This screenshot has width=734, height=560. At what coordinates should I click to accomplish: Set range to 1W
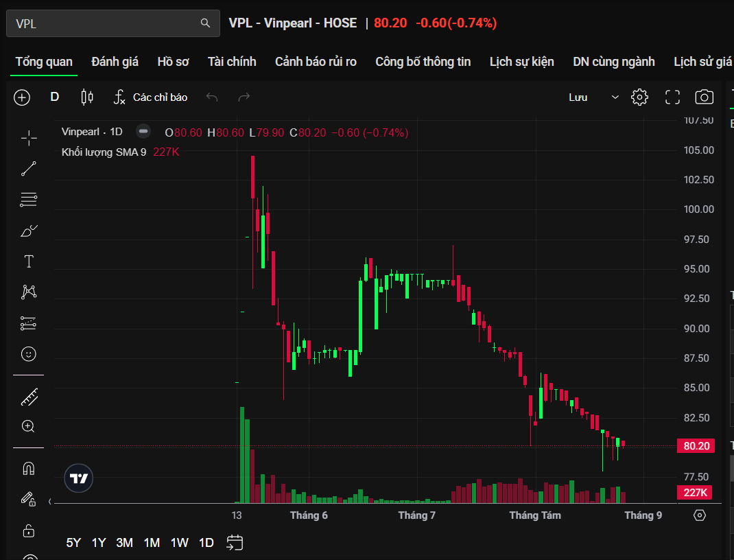[179, 543]
